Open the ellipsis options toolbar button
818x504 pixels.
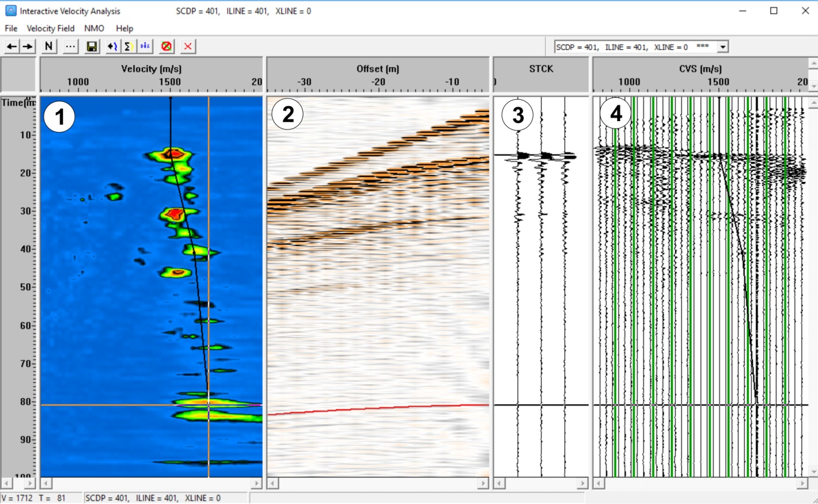pyautogui.click(x=70, y=47)
